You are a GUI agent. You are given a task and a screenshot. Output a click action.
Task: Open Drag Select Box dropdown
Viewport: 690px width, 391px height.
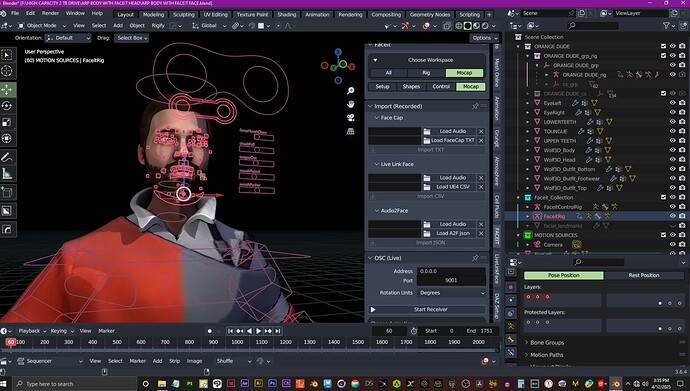click(131, 38)
